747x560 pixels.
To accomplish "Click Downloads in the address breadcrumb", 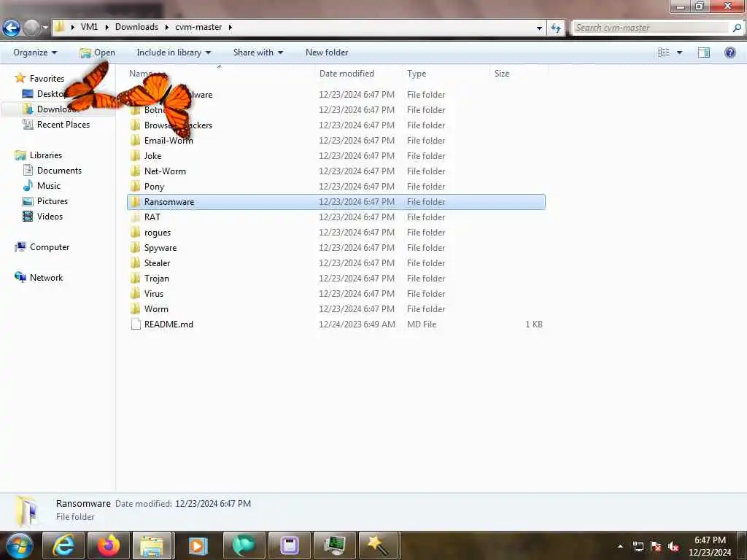I will tap(136, 27).
